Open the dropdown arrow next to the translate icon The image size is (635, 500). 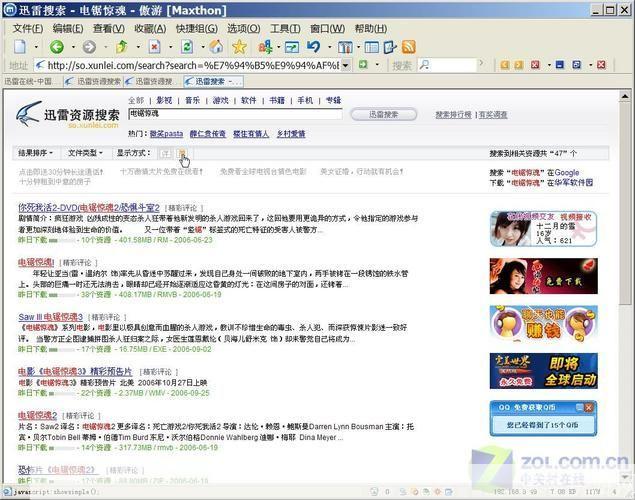(279, 47)
